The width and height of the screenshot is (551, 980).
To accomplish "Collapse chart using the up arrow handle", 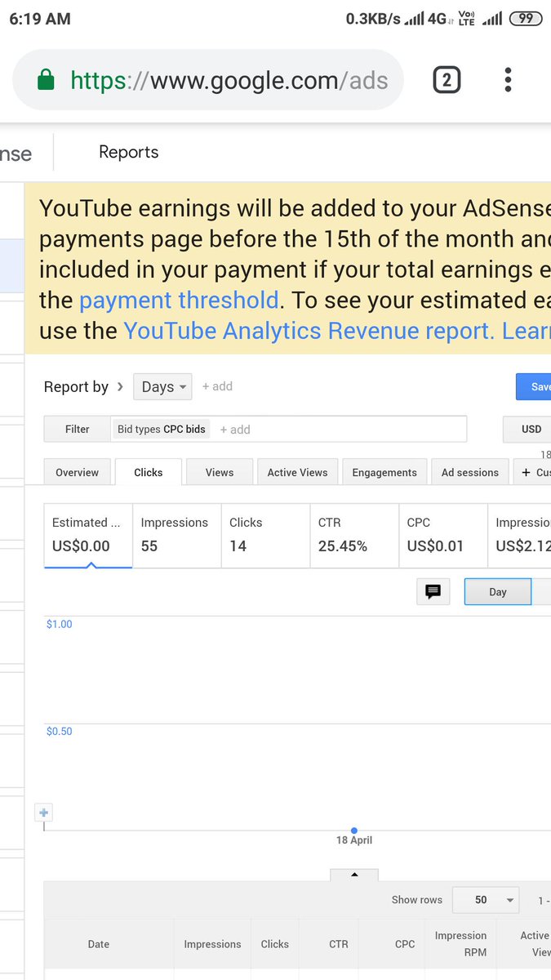I will 354,875.
